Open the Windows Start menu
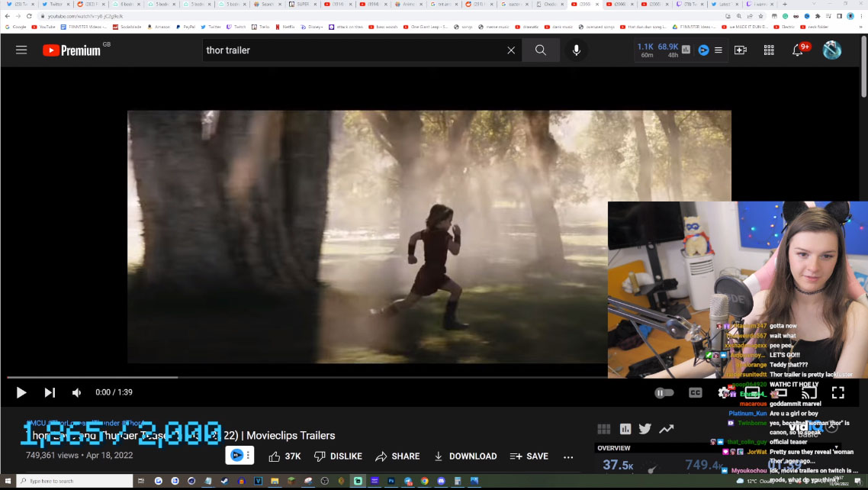The height and width of the screenshot is (490, 868). 8,481
